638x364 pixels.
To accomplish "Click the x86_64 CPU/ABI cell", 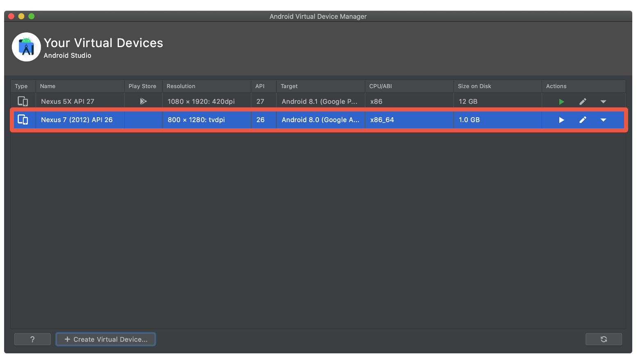I will tap(409, 120).
